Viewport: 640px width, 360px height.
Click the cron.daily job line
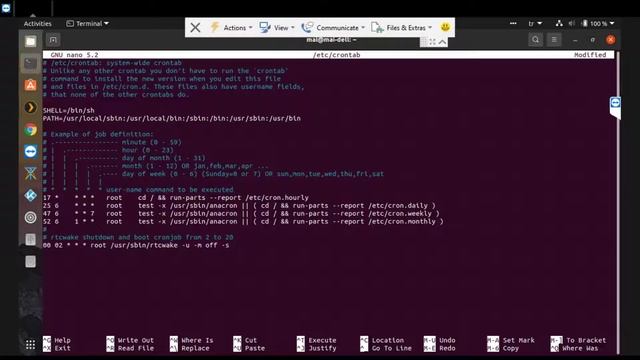pyautogui.click(x=239, y=206)
